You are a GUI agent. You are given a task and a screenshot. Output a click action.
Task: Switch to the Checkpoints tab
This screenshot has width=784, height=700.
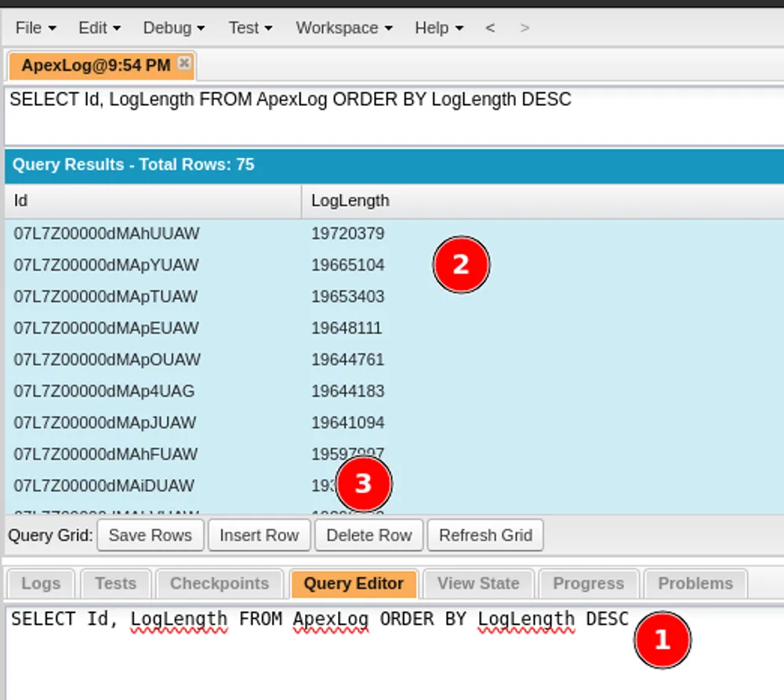click(220, 583)
